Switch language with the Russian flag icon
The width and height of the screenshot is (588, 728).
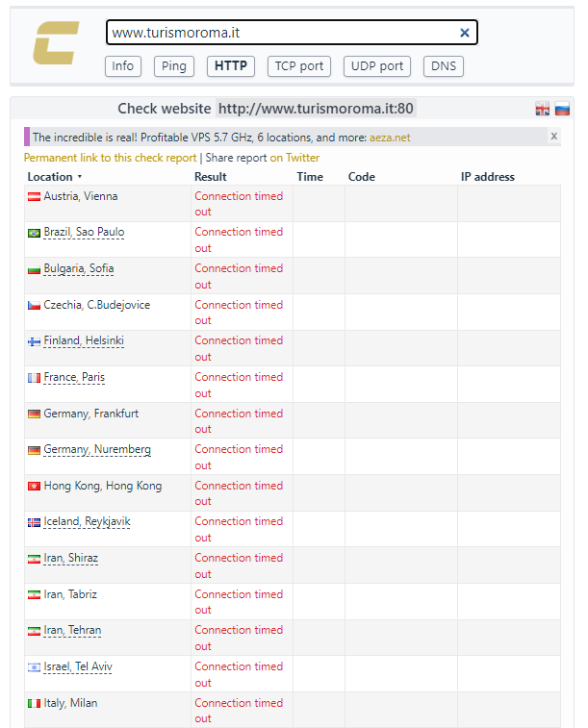click(x=562, y=110)
